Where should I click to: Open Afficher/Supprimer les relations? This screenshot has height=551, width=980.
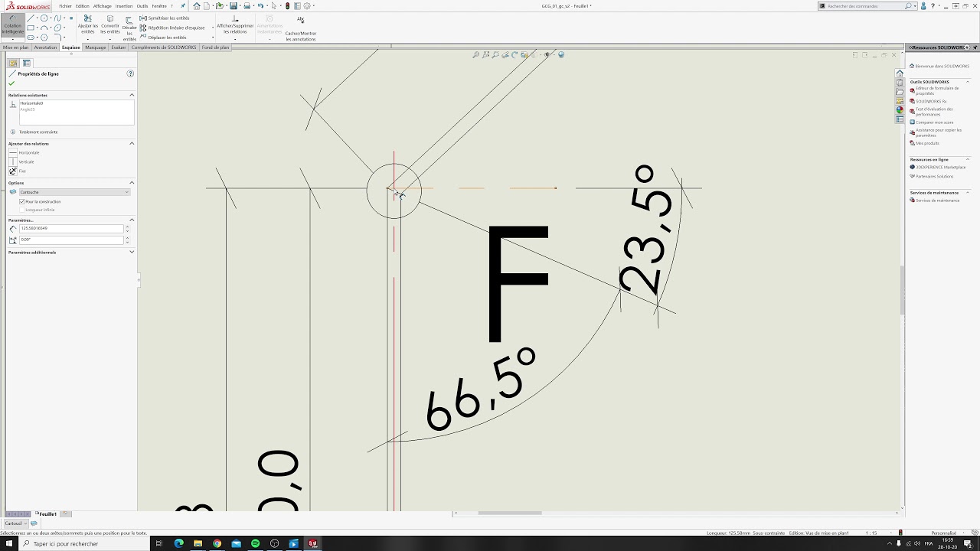pyautogui.click(x=235, y=25)
